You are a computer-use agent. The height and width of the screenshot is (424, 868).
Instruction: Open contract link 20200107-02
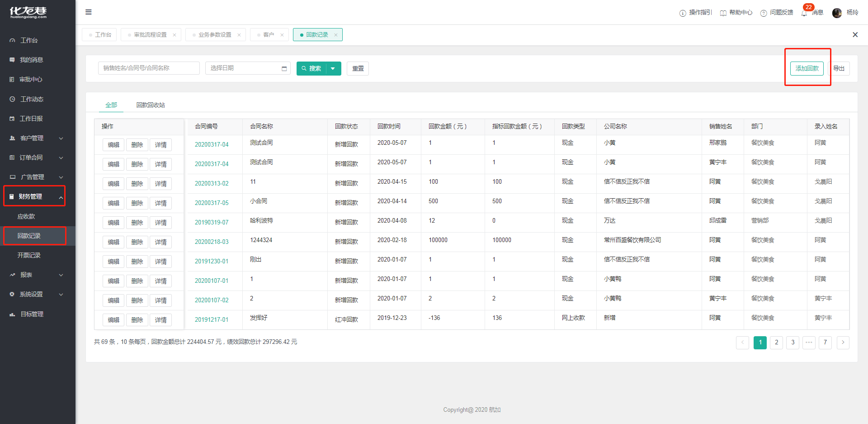[212, 300]
